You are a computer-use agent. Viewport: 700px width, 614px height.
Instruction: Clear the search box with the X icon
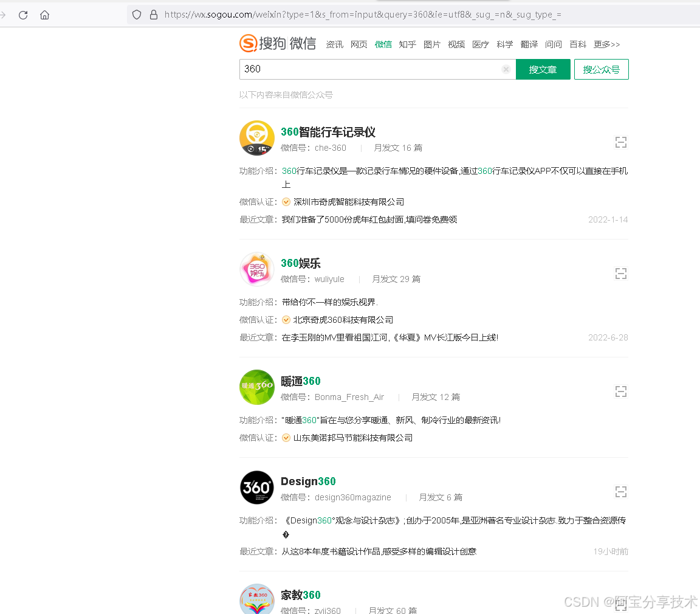tap(506, 69)
